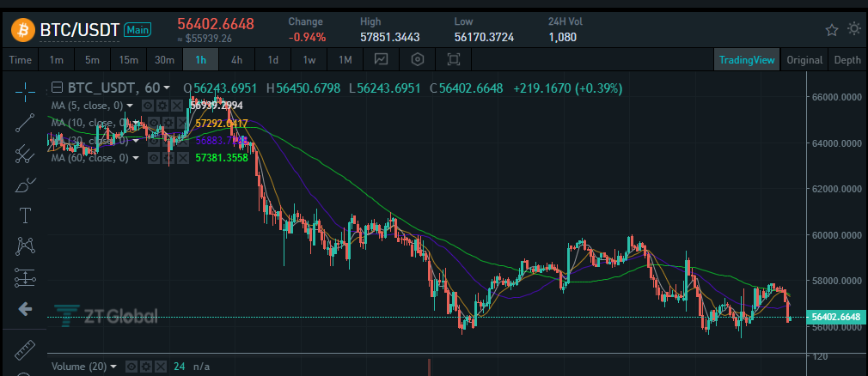Expand the MA (30, close, 0) dropdown arrow
Image resolution: width=868 pixels, height=376 pixels.
(135, 141)
